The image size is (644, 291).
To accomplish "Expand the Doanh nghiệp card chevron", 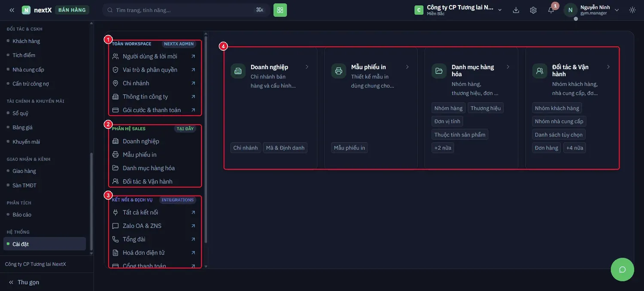I will (x=307, y=67).
